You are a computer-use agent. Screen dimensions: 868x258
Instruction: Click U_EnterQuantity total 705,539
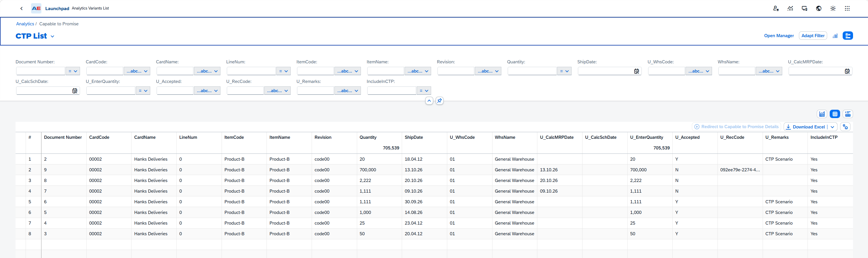coord(661,148)
